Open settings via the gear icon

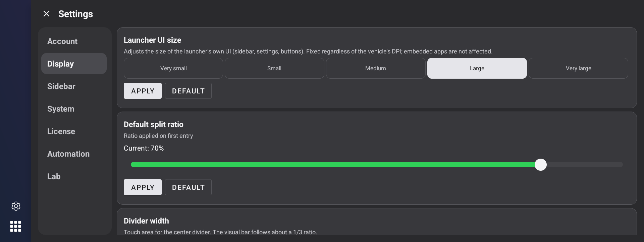[16, 206]
